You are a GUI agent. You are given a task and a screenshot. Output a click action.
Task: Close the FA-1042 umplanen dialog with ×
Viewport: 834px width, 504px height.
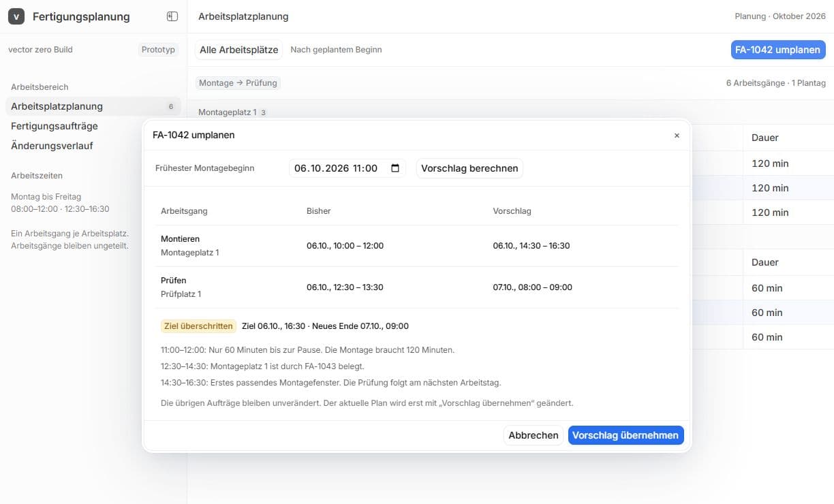tap(677, 136)
